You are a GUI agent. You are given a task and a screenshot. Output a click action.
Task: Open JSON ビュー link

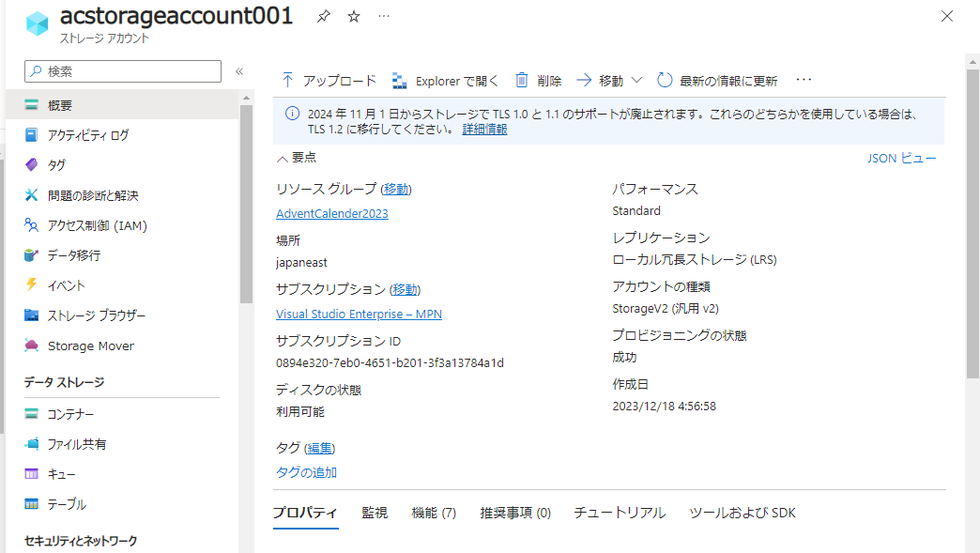pyautogui.click(x=901, y=158)
